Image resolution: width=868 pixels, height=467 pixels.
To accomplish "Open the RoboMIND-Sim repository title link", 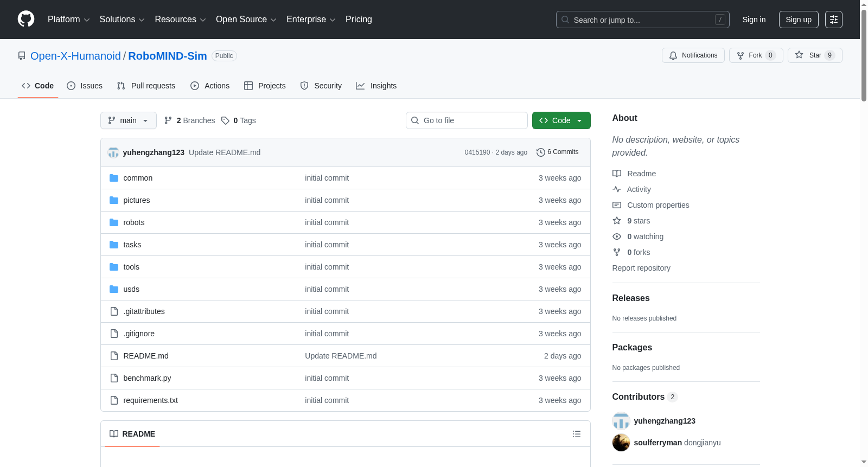I will (x=168, y=56).
